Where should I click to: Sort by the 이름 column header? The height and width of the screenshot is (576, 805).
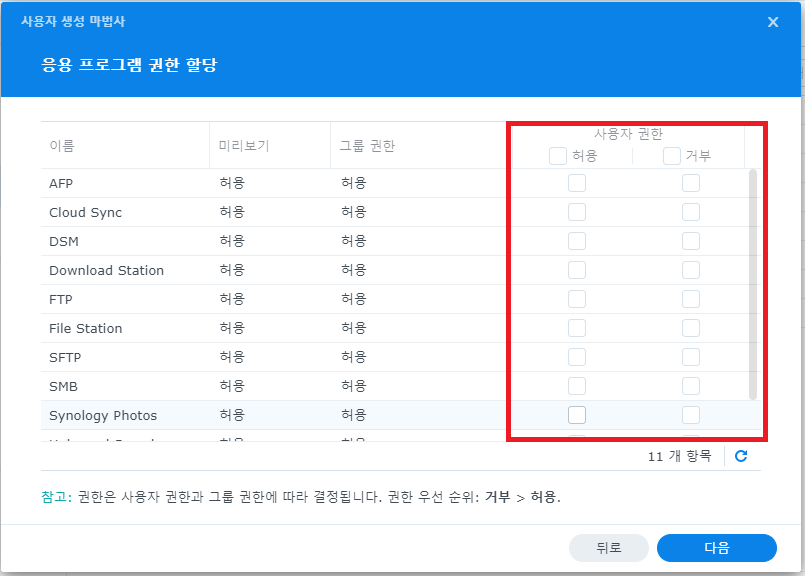pos(62,146)
